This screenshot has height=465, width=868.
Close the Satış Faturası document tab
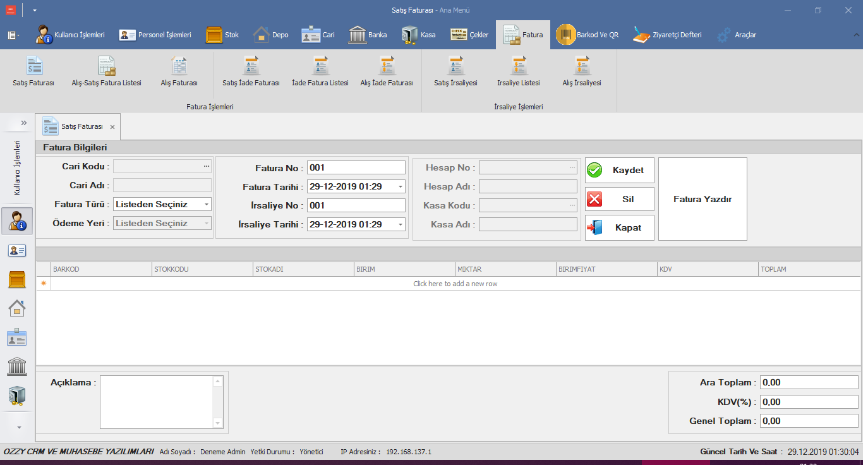(x=112, y=127)
